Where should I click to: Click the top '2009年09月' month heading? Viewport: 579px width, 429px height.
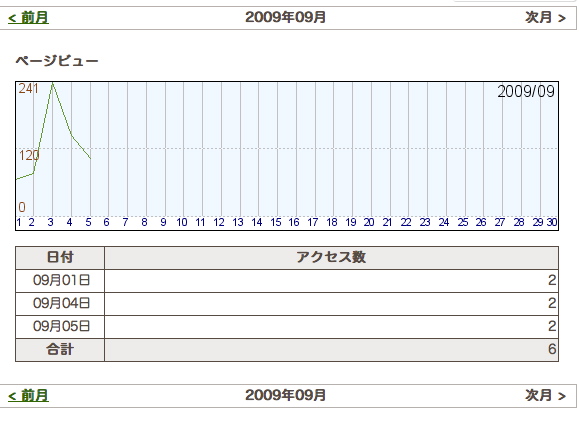pyautogui.click(x=285, y=17)
